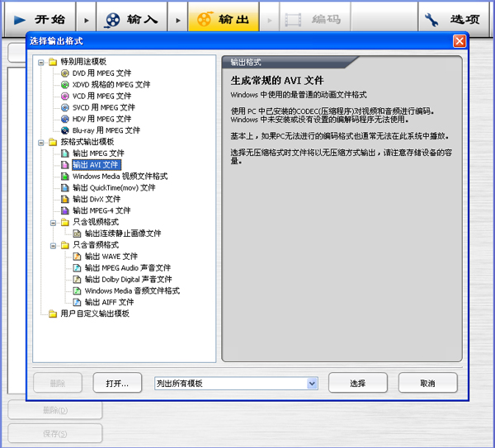The width and height of the screenshot is (495, 448).
Task: Select 输出 MPEG-4 文件 item
Action: 101,210
